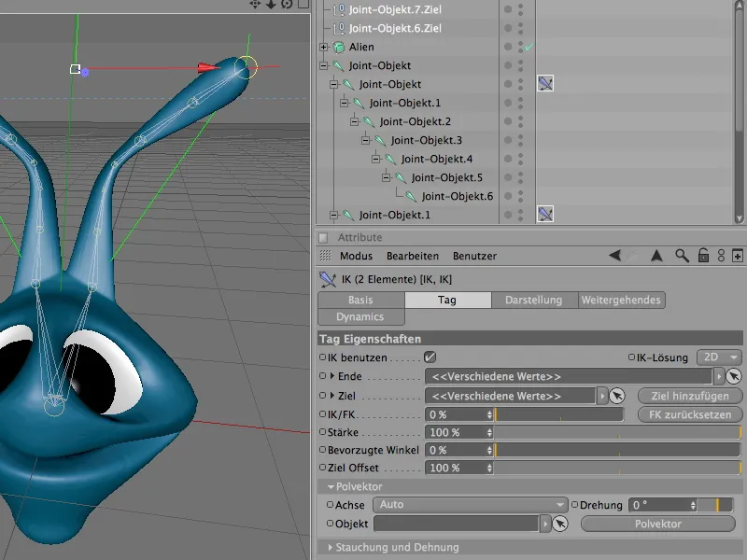Click the Drehung value field
Screen dimensions: 747x560
pos(659,505)
